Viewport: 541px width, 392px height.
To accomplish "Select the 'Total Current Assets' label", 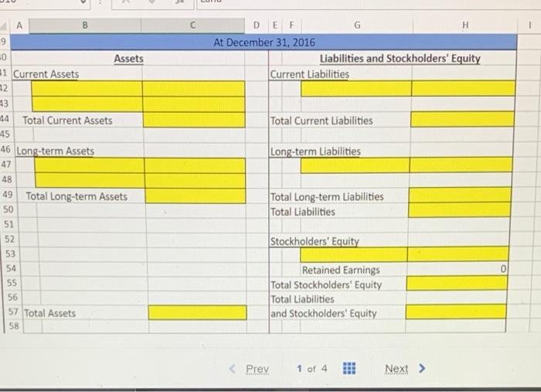I will pyautogui.click(x=68, y=121).
